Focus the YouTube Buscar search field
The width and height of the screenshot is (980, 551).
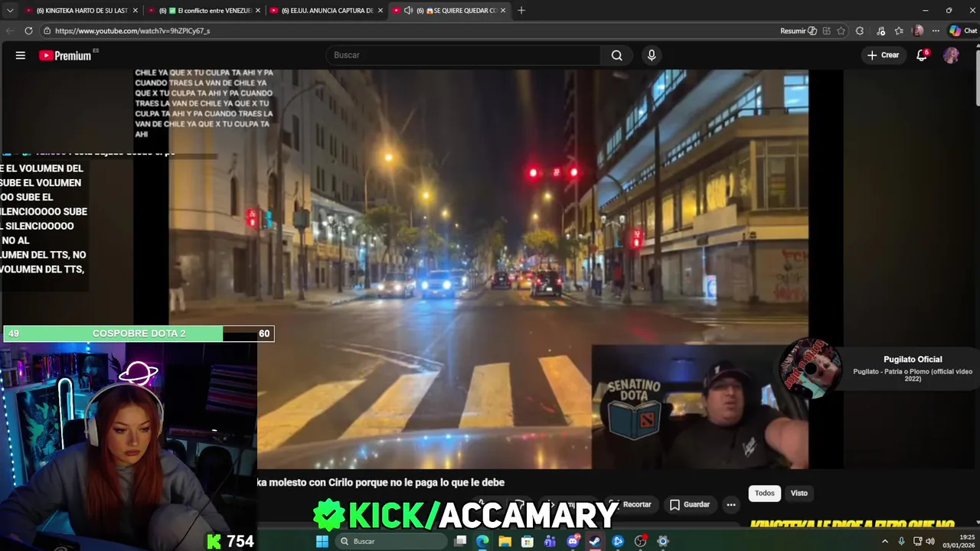tap(464, 55)
